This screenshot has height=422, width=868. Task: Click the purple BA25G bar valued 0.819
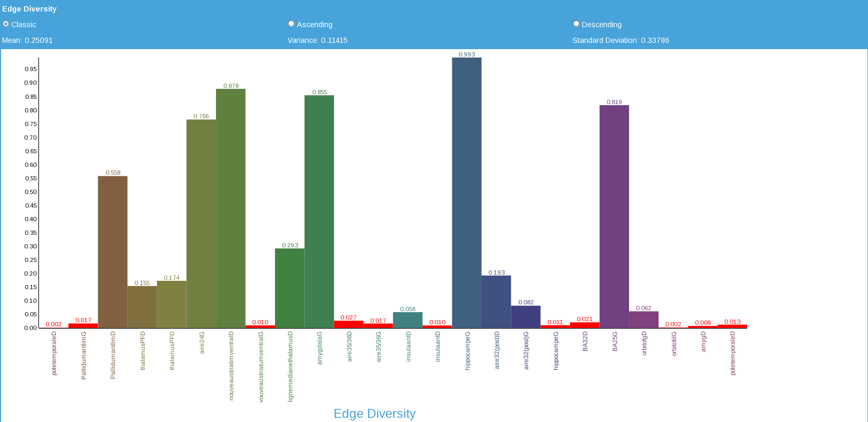pos(614,216)
